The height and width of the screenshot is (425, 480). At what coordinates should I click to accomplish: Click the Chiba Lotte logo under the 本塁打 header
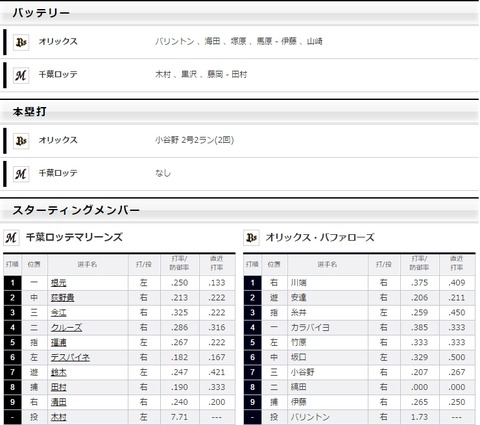click(x=21, y=174)
